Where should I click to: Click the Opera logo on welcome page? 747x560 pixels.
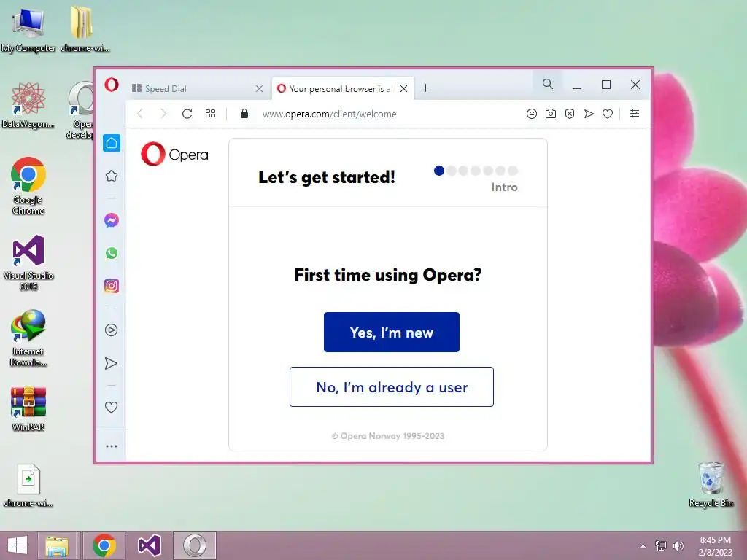pos(174,155)
